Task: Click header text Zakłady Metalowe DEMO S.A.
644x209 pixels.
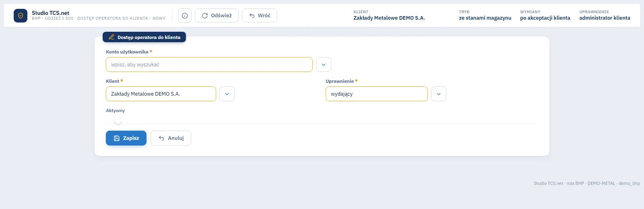Action: (x=389, y=18)
